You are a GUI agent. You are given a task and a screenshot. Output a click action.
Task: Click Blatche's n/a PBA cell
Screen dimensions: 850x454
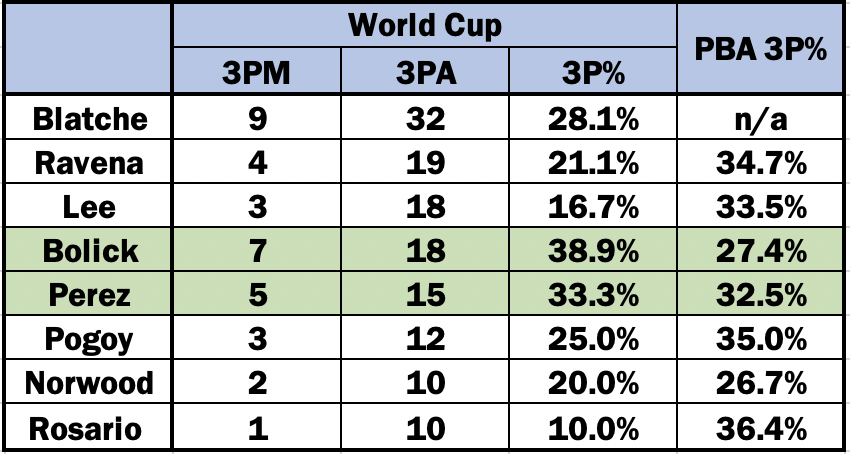[x=760, y=117]
